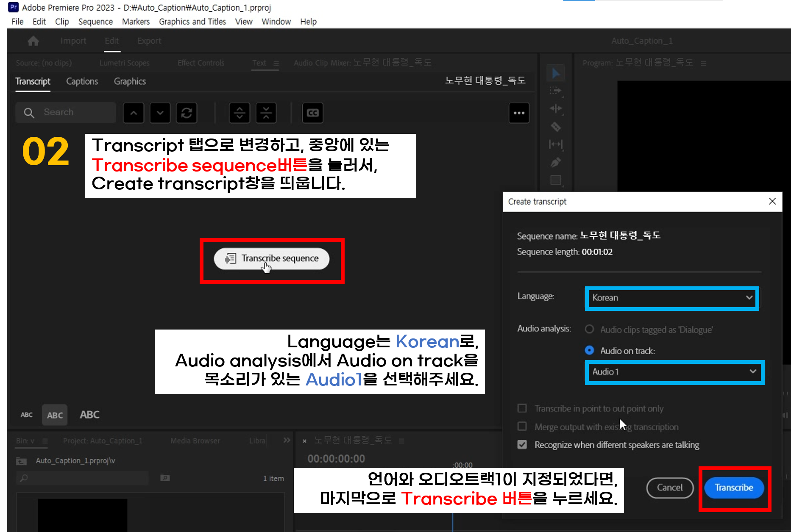Set transcript font to medium ABC
Screen dimensions: 791x532
(55, 415)
